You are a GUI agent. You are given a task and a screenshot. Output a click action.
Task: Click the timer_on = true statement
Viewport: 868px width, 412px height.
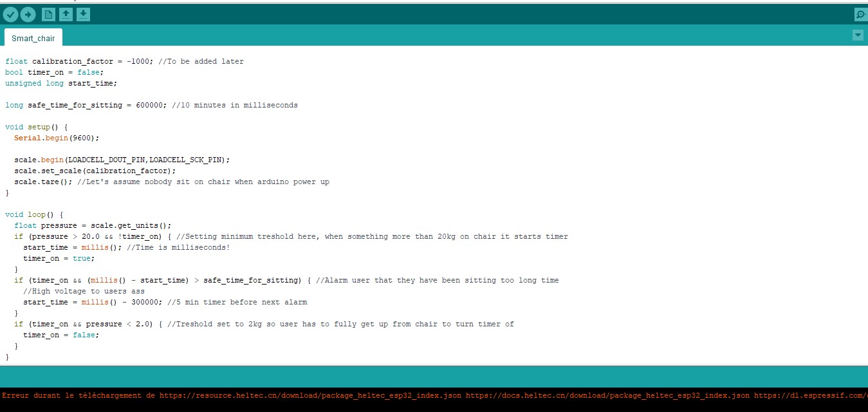click(x=59, y=259)
